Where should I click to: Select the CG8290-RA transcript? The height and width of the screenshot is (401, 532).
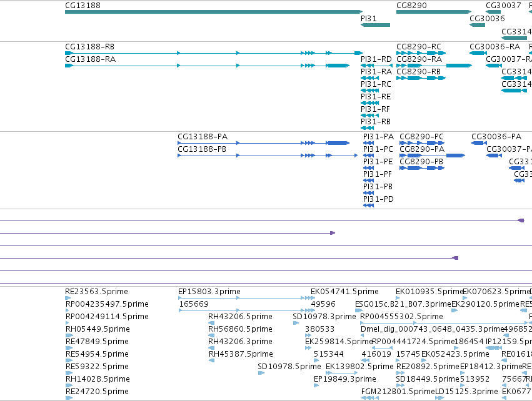tap(434, 66)
